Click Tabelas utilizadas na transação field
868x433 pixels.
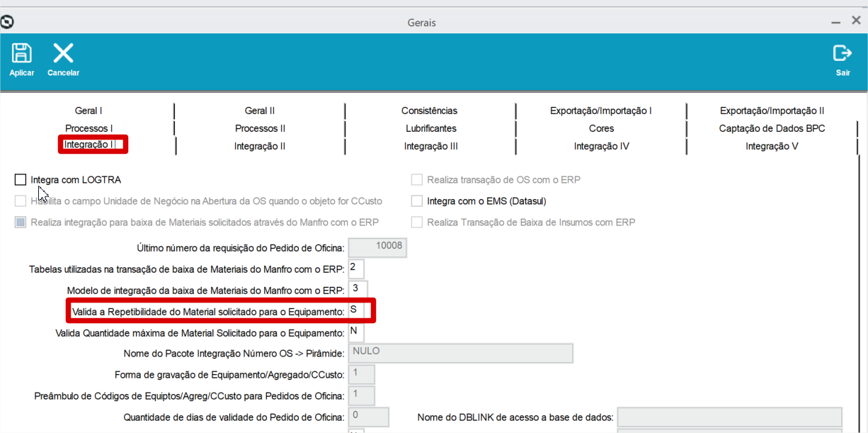(356, 269)
